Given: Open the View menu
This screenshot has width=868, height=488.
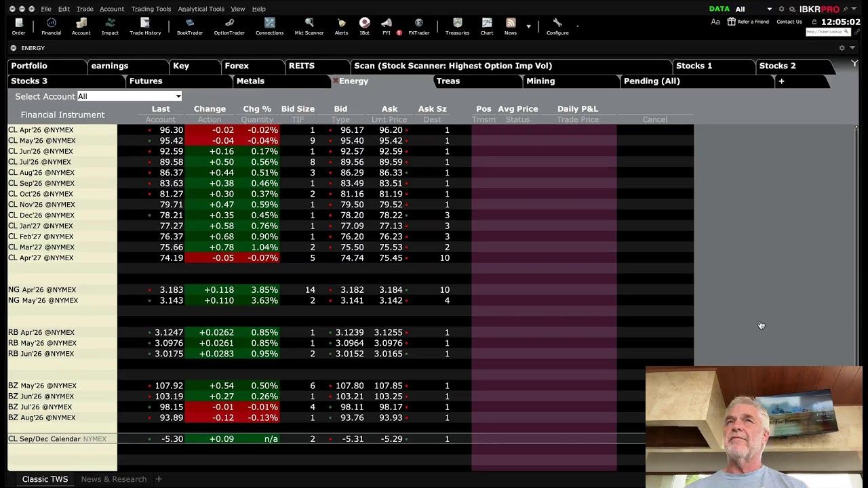Looking at the screenshot, I should click(238, 9).
